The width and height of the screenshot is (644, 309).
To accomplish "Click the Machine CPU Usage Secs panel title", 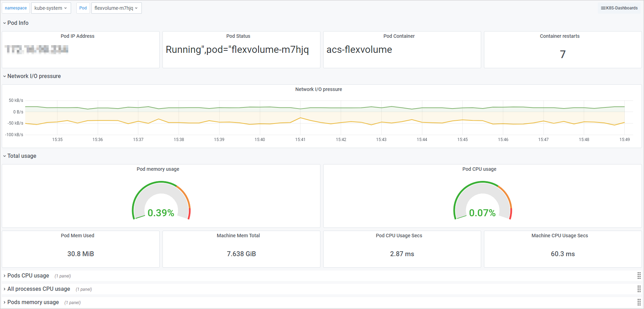I will (x=560, y=236).
